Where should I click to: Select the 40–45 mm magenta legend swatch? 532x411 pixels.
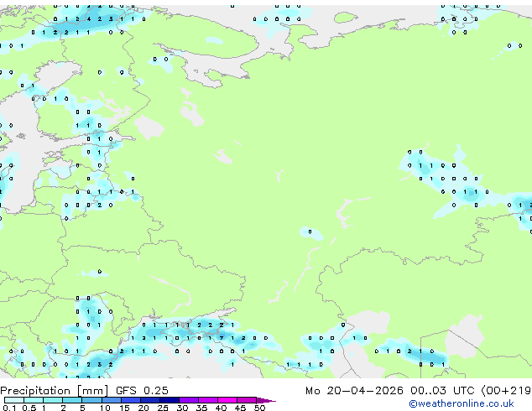tap(227, 400)
